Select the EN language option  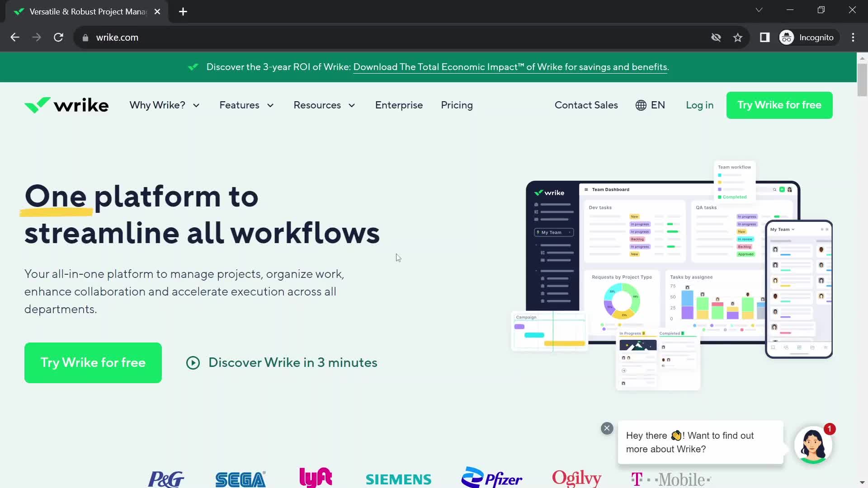(x=658, y=105)
